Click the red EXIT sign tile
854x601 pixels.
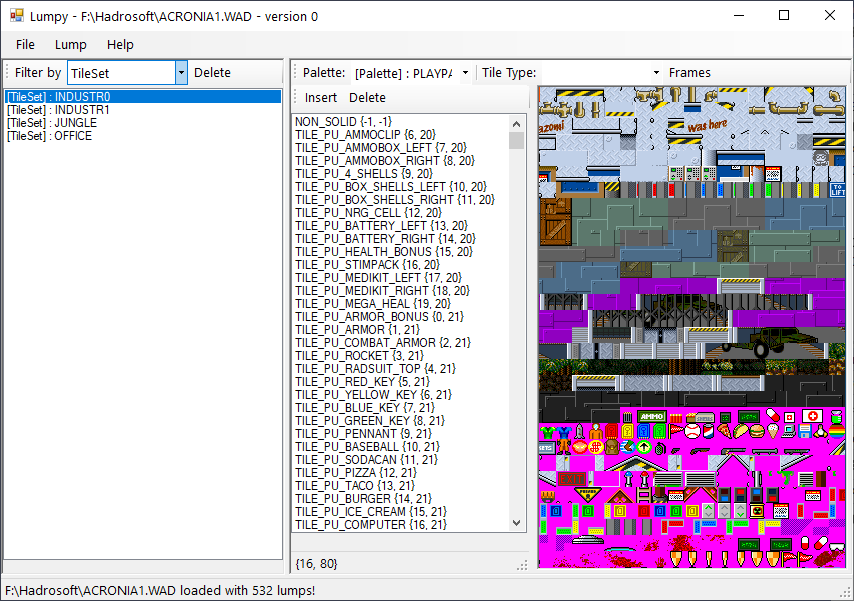click(x=572, y=479)
